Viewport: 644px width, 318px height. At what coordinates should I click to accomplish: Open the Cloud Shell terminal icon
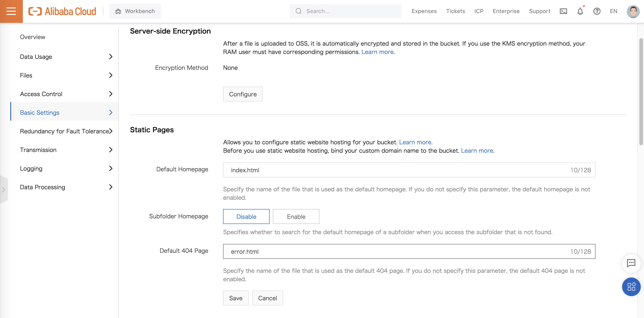click(x=563, y=11)
